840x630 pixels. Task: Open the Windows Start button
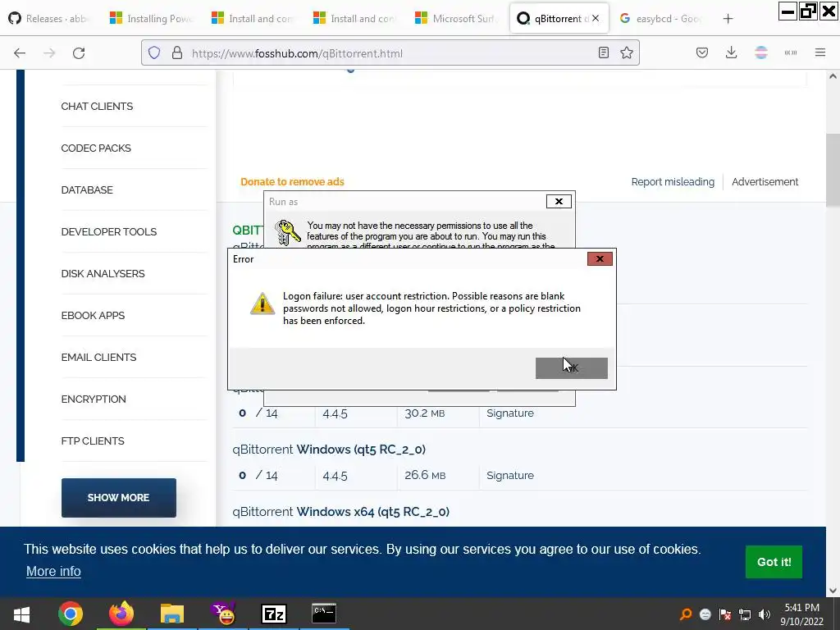21,614
